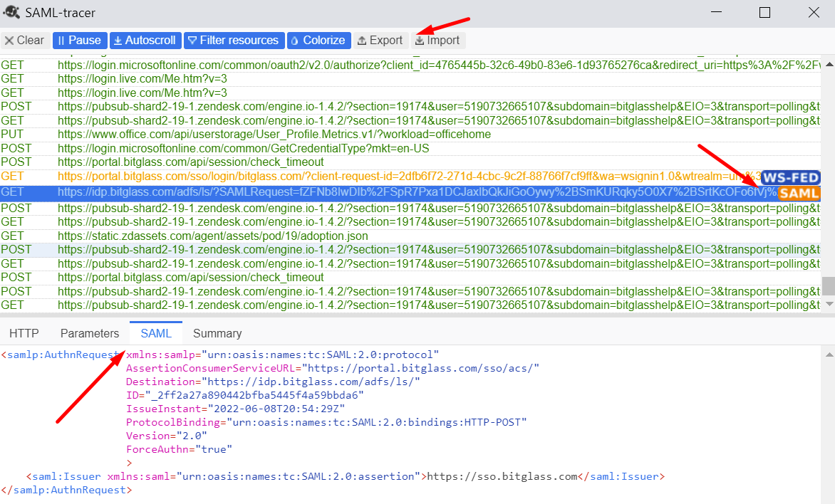Click the ProtocolBinding HTTP-POST value
The width and height of the screenshot is (835, 504).
pyautogui.click(x=376, y=422)
